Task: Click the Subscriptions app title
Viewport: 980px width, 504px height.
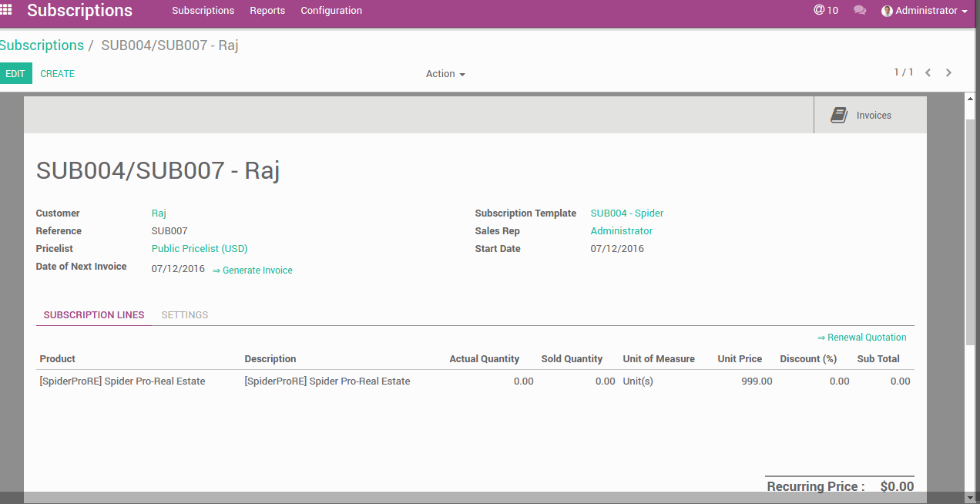Action: click(80, 11)
